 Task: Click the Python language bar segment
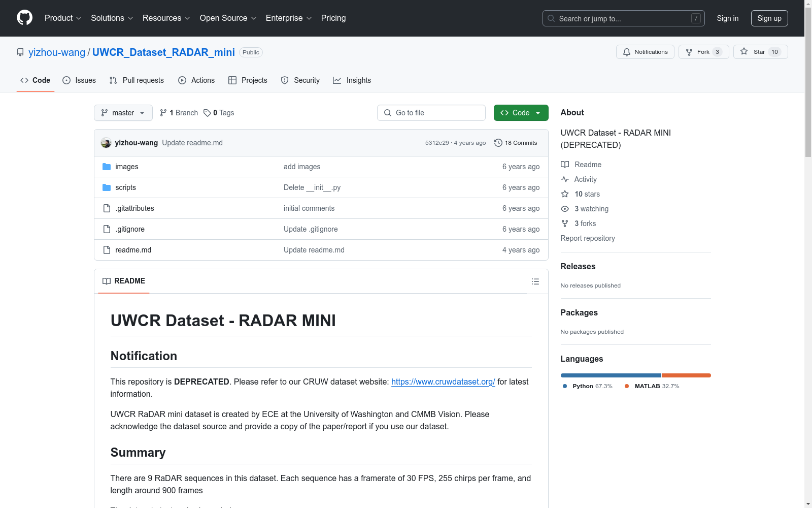tap(610, 375)
